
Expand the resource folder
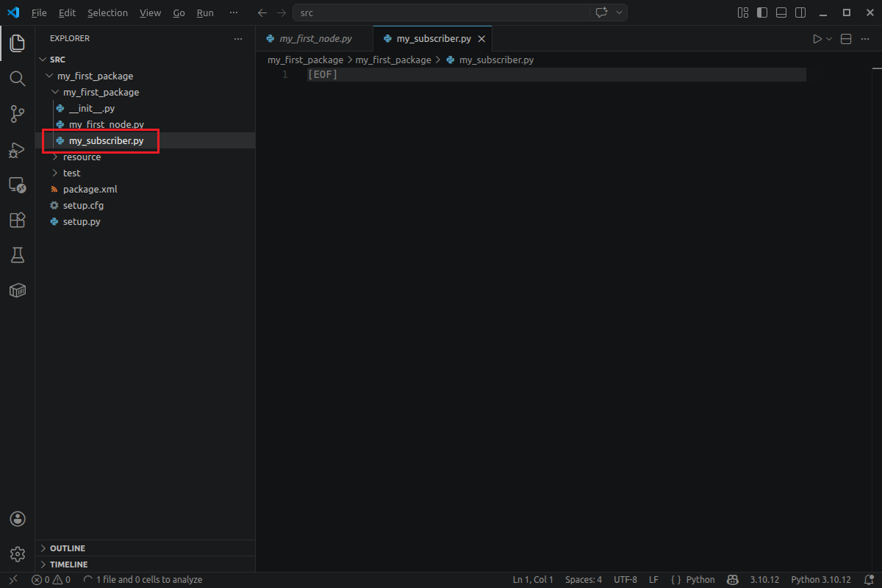(x=146, y=157)
